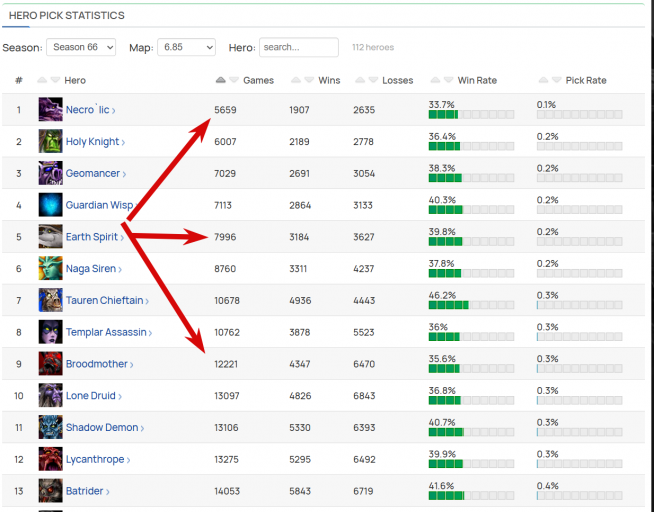654x512 pixels.
Task: Sort Losses column ascending arrow
Action: tap(360, 80)
